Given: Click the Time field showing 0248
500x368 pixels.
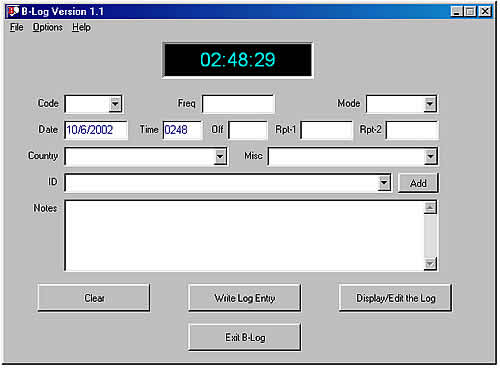Looking at the screenshot, I should point(182,130).
